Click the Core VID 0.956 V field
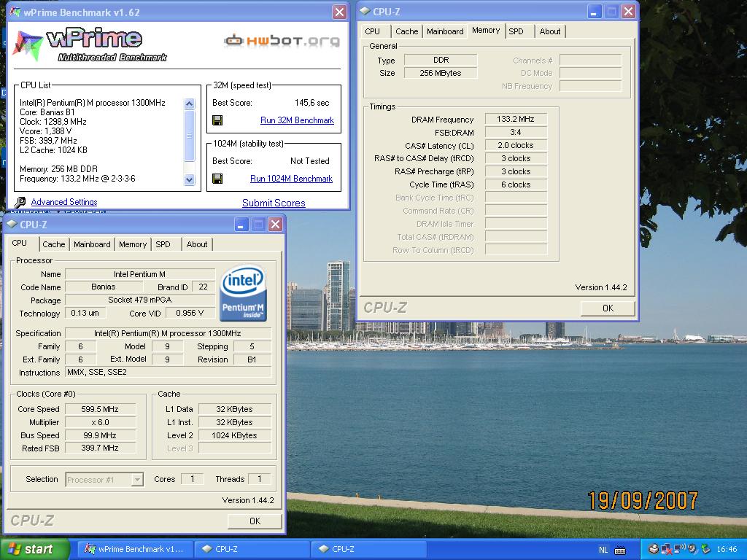Image resolution: width=747 pixels, height=560 pixels. [190, 313]
